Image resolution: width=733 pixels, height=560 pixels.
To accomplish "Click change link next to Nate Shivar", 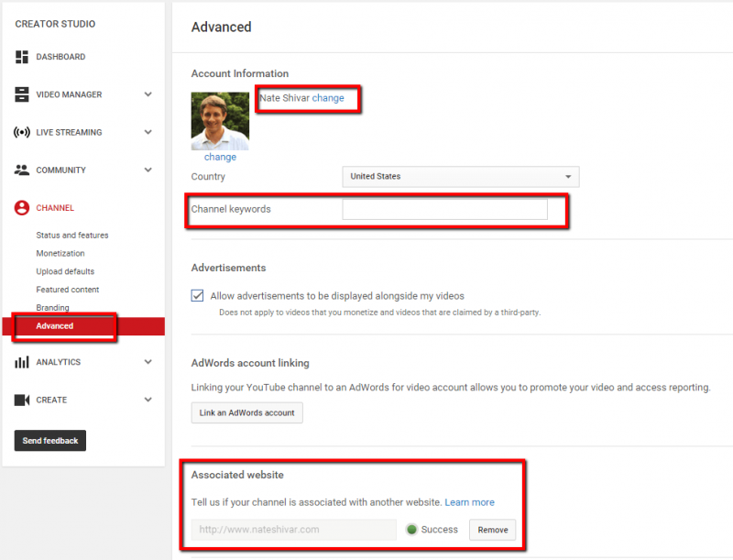I will (328, 98).
